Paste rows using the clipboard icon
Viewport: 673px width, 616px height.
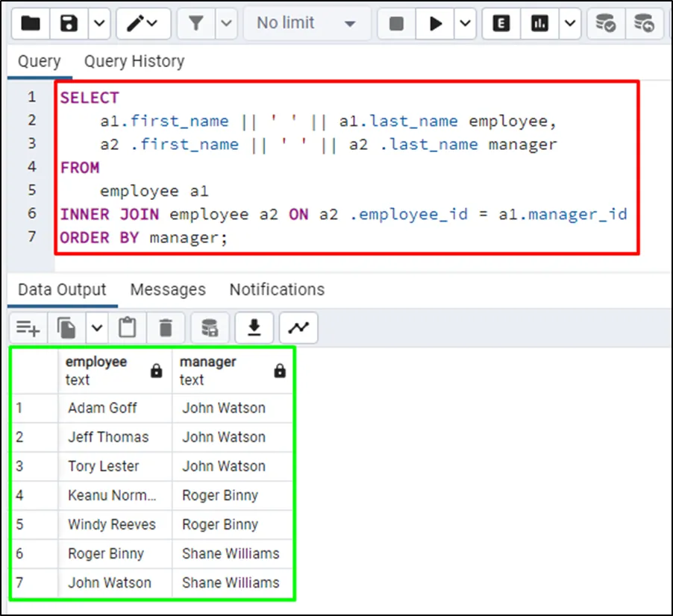pyautogui.click(x=128, y=327)
